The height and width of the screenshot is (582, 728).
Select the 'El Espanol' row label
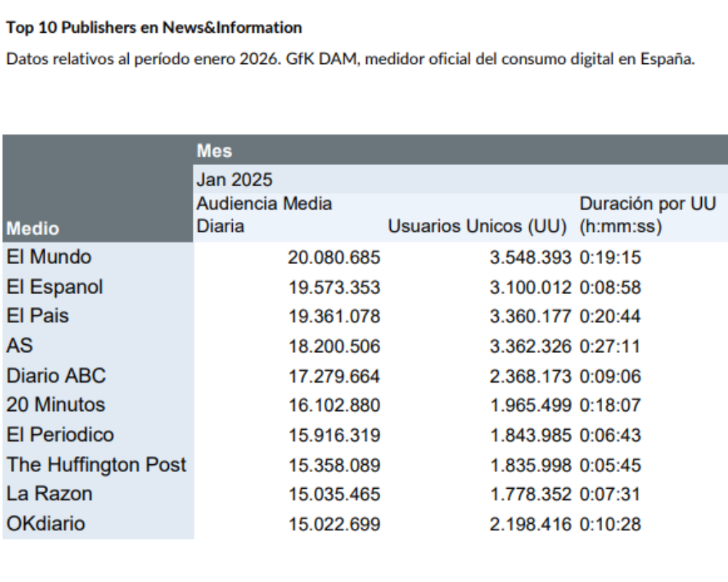[55, 287]
